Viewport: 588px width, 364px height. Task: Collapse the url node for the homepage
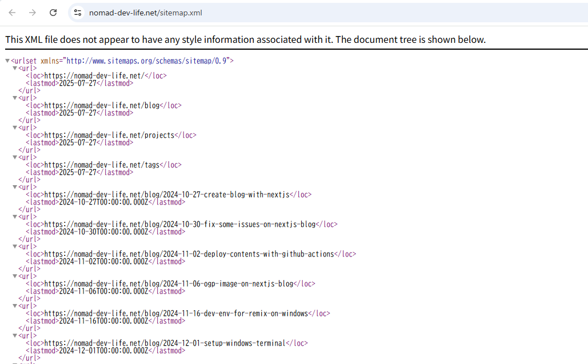coord(15,68)
